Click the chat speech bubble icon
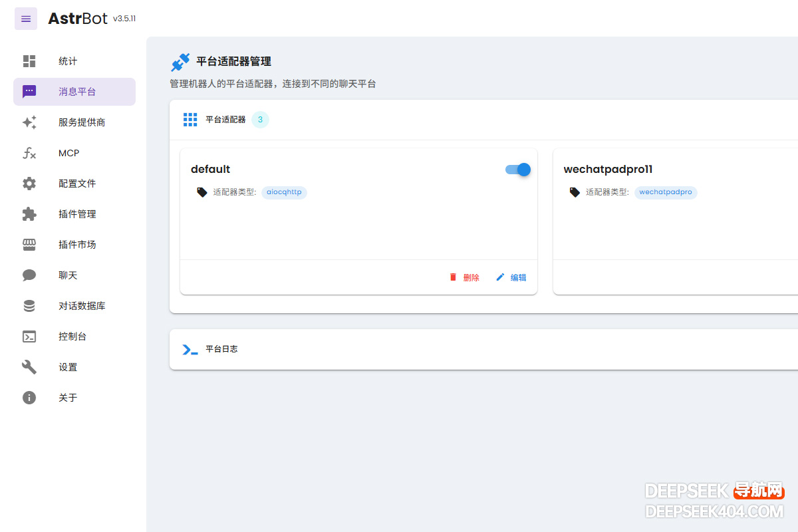Viewport: 798px width, 532px height. point(29,275)
